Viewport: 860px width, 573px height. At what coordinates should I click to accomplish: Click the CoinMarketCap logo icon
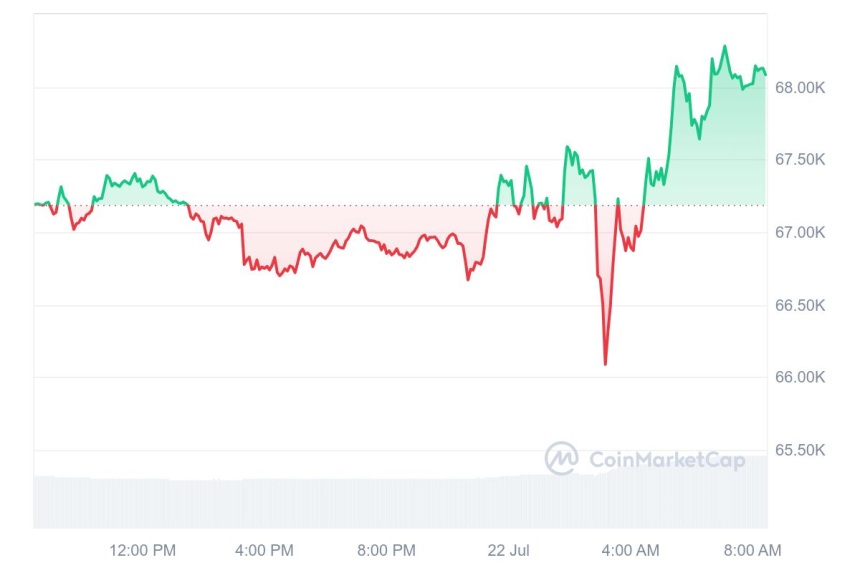561,459
